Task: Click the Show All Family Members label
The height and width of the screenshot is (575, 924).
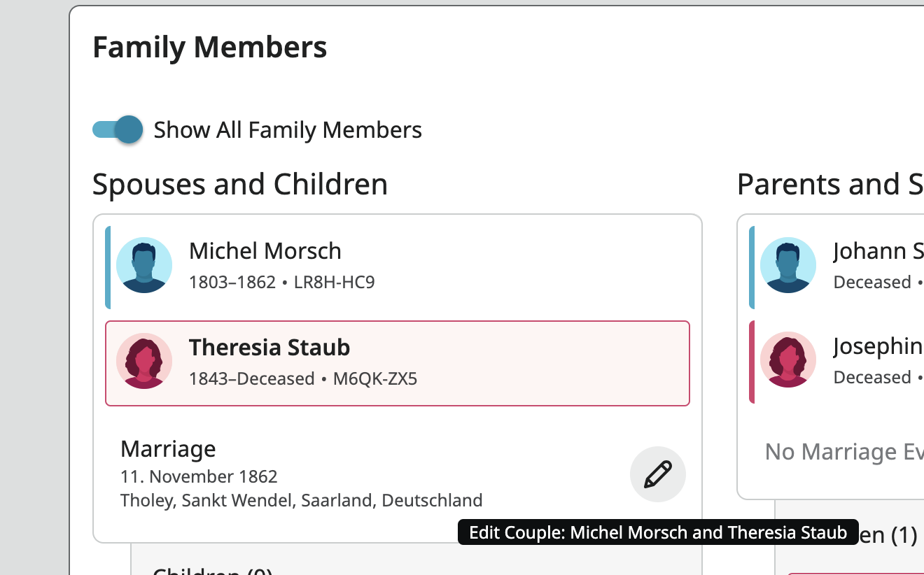Action: click(288, 130)
